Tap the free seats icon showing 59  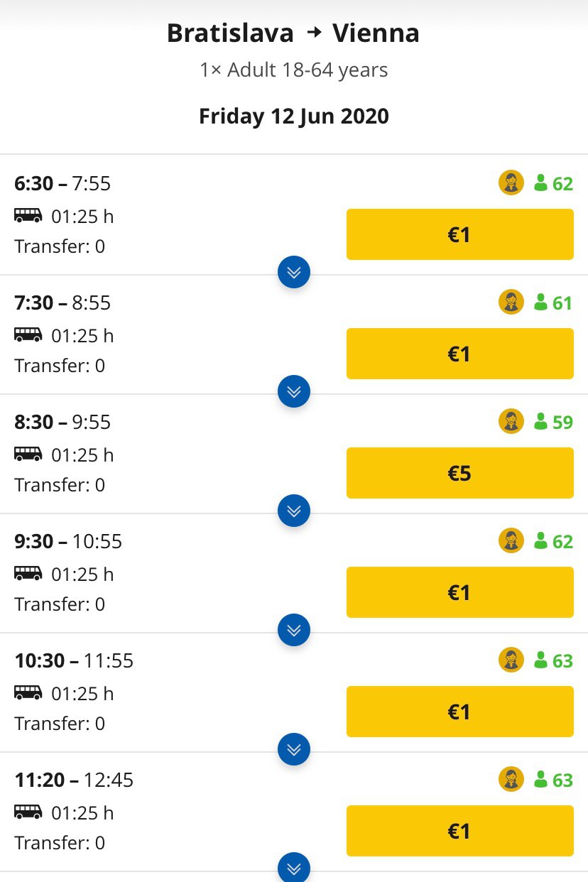[540, 422]
